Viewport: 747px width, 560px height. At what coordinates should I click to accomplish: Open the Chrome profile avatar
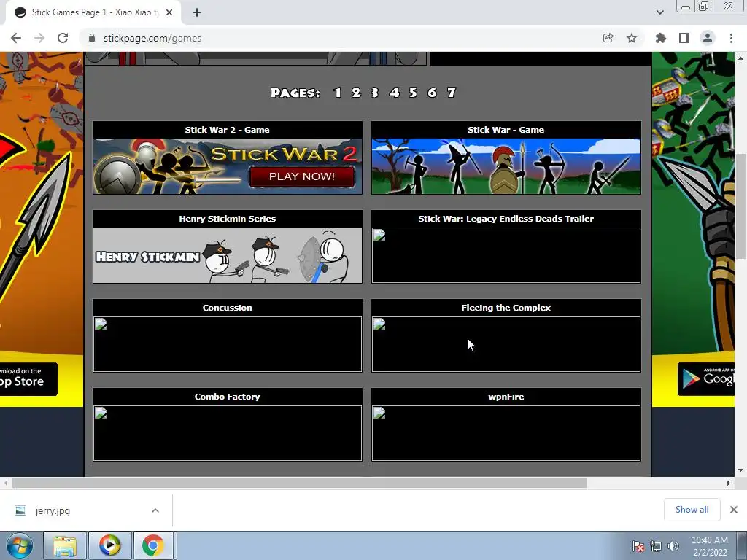(708, 38)
